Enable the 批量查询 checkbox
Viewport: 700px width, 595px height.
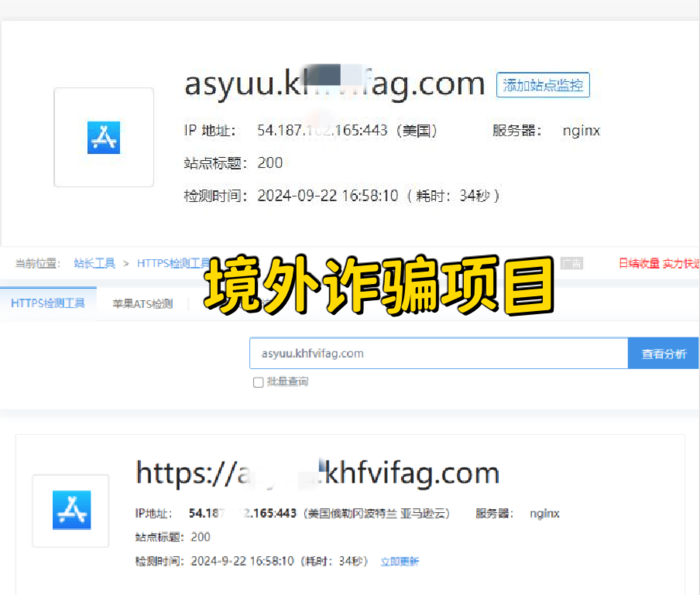pos(258,382)
